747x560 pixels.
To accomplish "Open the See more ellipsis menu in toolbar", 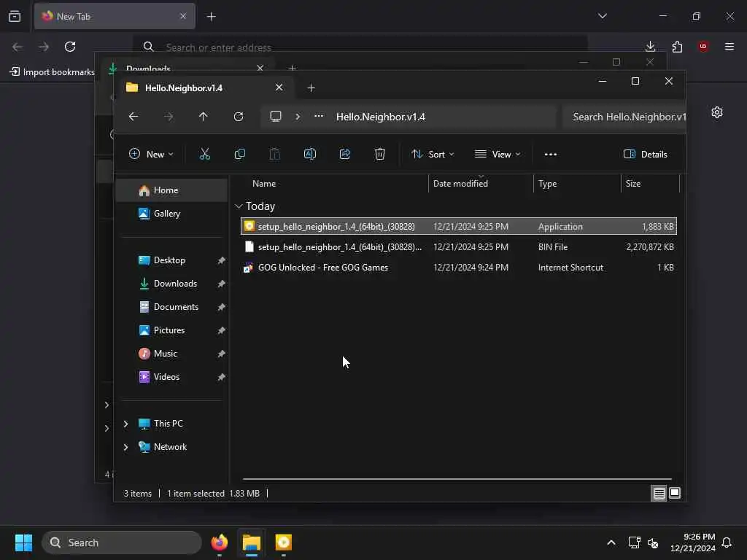I will point(551,155).
